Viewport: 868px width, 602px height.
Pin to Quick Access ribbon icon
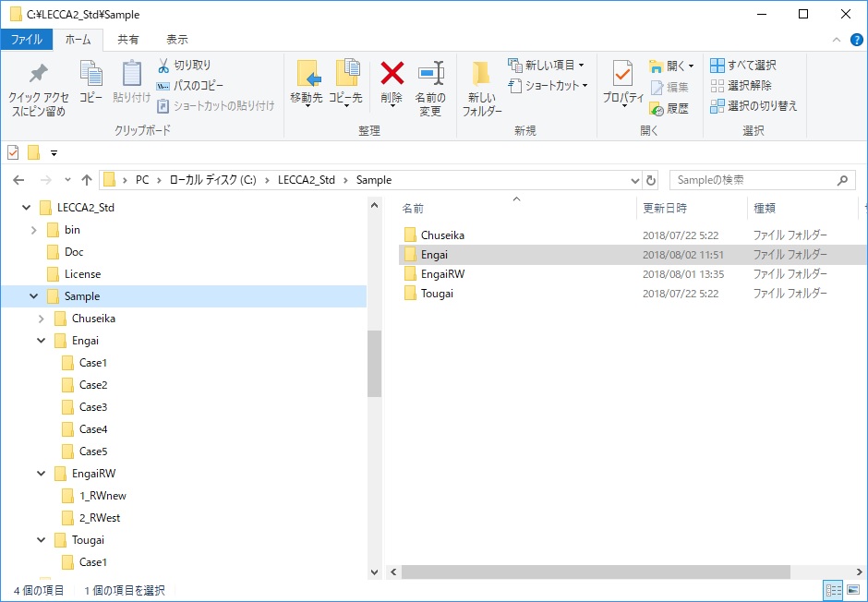point(38,74)
